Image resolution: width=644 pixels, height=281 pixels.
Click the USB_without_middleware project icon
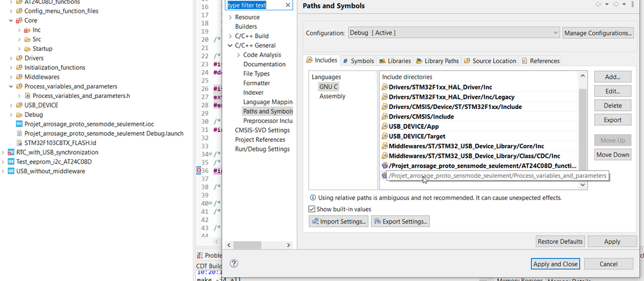point(11,171)
